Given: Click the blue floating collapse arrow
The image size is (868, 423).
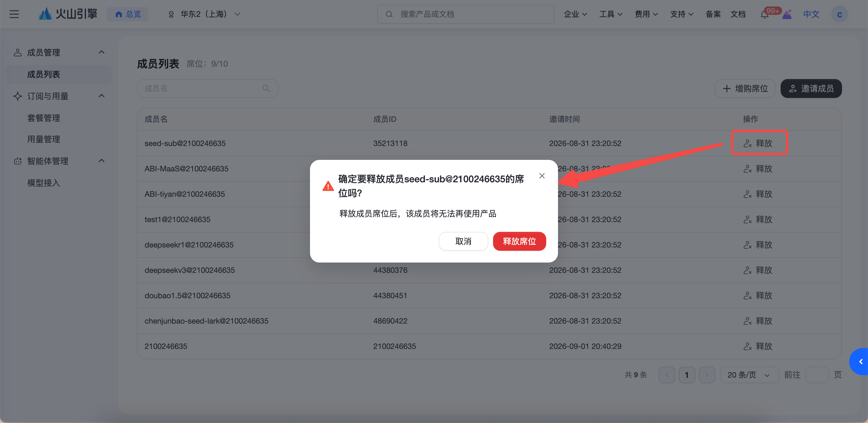Looking at the screenshot, I should tap(860, 361).
